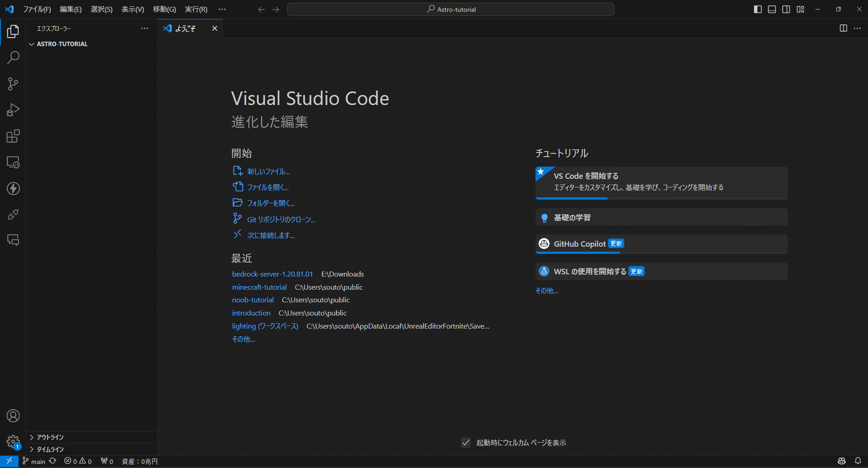Open the Accounts menu icon
Viewport: 868px width, 468px height.
point(13,415)
